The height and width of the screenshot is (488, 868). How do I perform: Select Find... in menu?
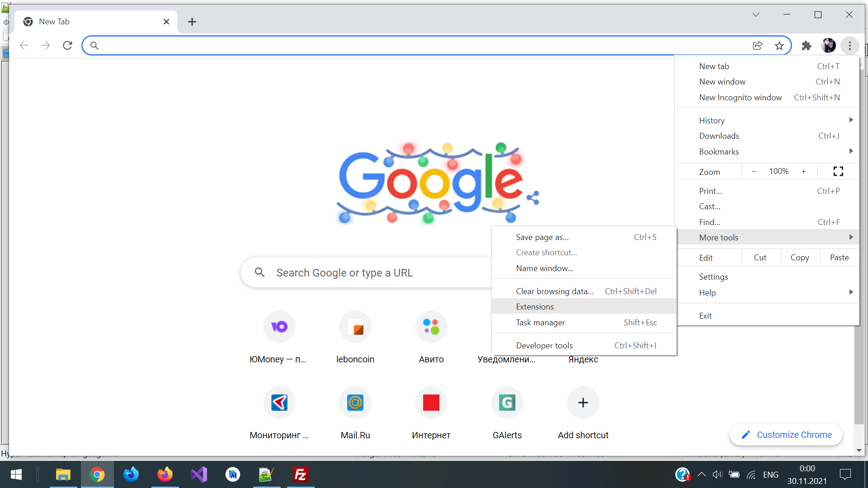(x=767, y=222)
